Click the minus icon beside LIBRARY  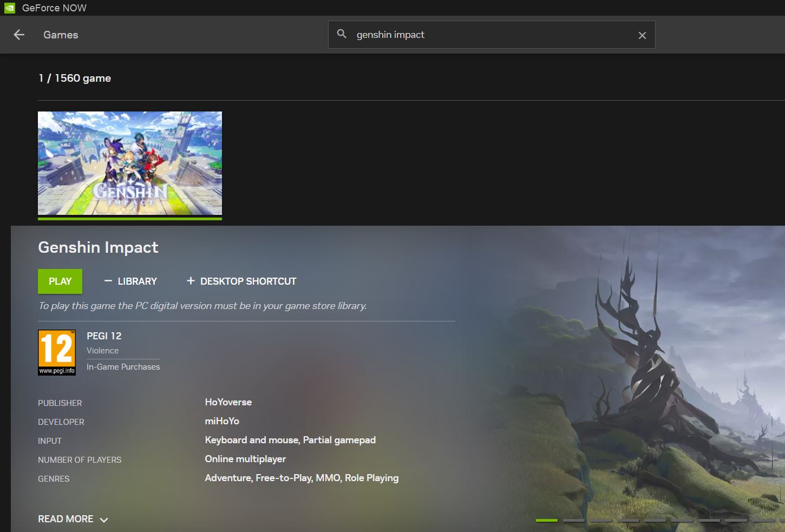[108, 281]
